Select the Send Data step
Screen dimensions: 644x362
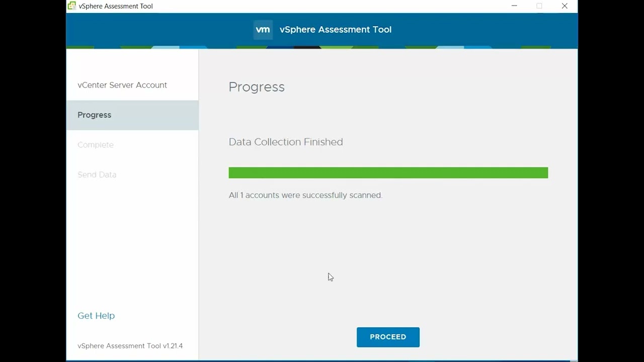(132, 174)
